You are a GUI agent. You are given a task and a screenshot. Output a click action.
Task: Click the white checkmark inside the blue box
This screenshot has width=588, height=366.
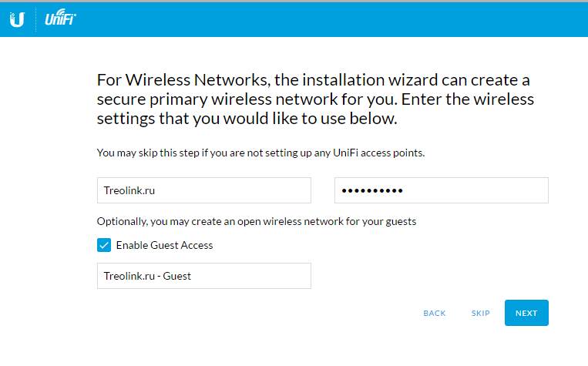coord(104,245)
